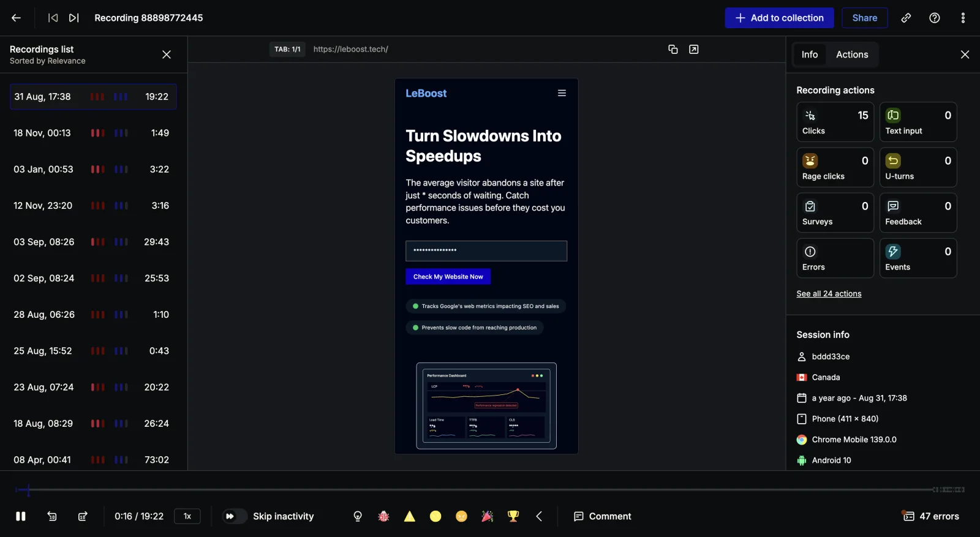
Task: Skip to the next recording
Action: click(x=74, y=18)
